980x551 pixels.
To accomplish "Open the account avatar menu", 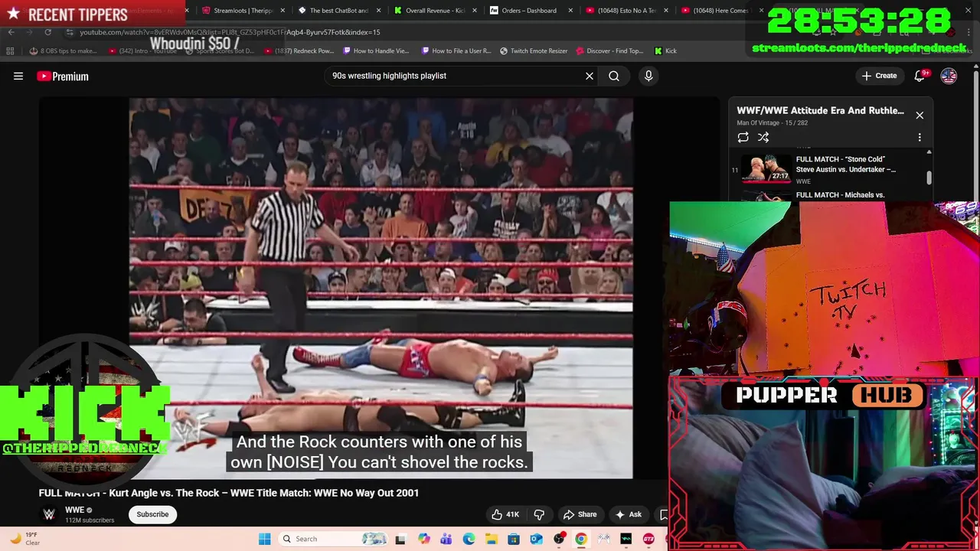I will click(949, 76).
